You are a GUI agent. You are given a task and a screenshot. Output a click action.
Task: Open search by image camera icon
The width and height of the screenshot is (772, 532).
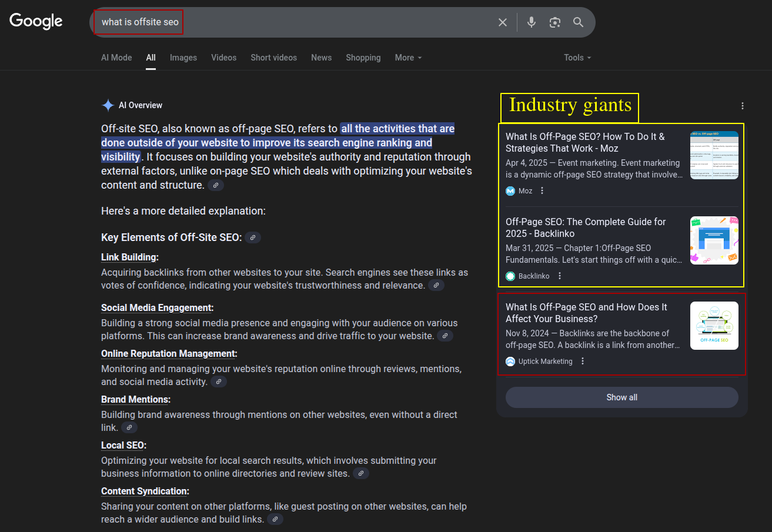555,22
